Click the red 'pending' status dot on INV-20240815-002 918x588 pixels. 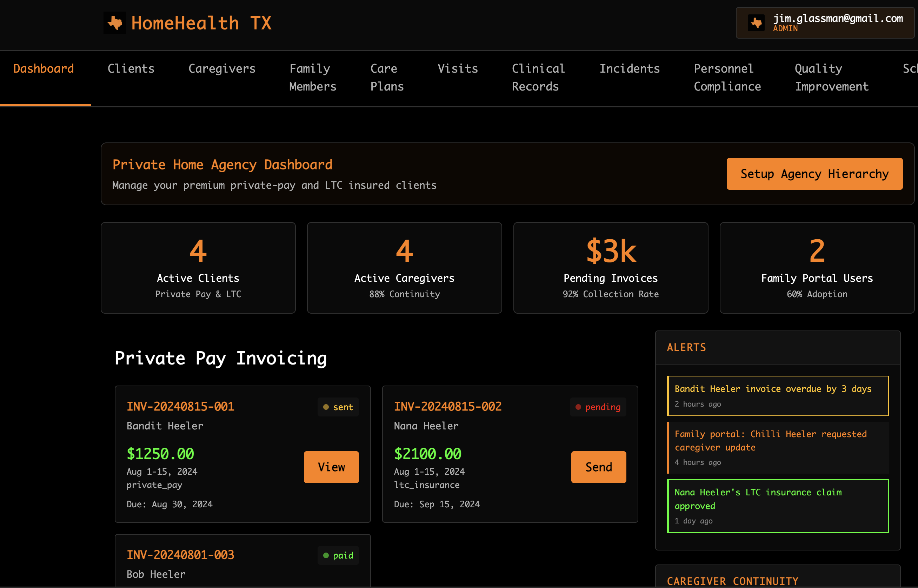click(x=579, y=407)
